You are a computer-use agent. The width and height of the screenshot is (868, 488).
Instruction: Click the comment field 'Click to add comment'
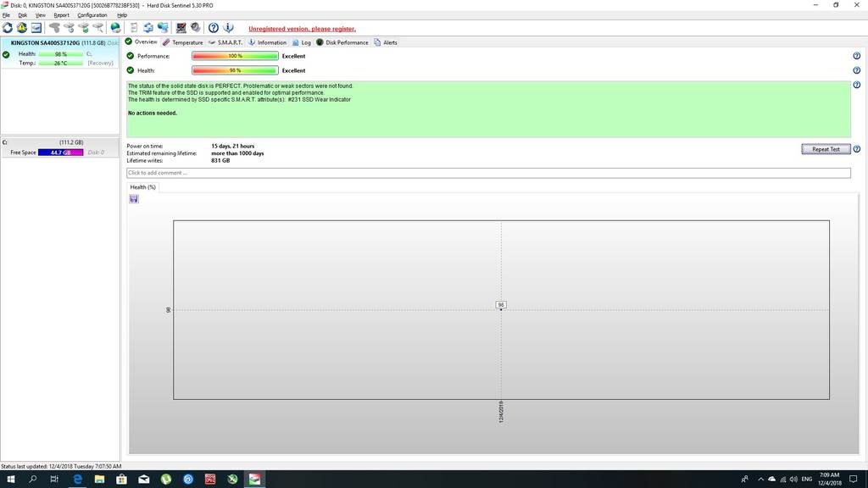click(488, 173)
